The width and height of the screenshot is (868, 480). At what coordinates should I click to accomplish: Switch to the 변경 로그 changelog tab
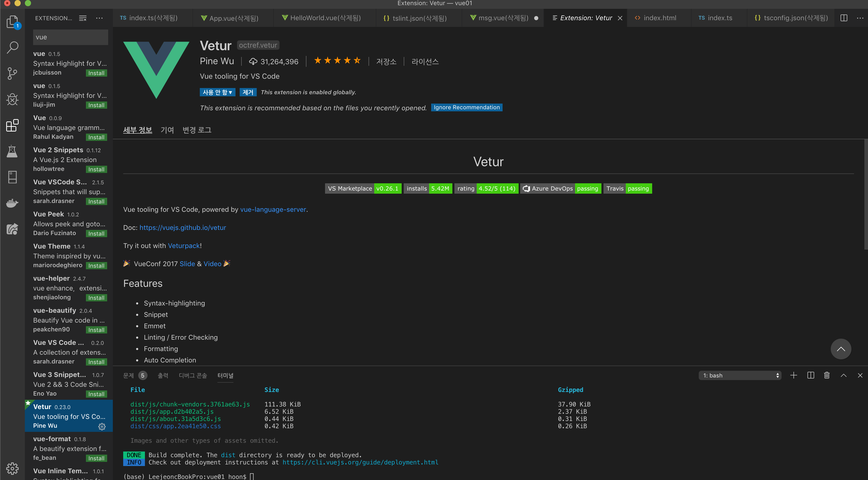pyautogui.click(x=197, y=130)
